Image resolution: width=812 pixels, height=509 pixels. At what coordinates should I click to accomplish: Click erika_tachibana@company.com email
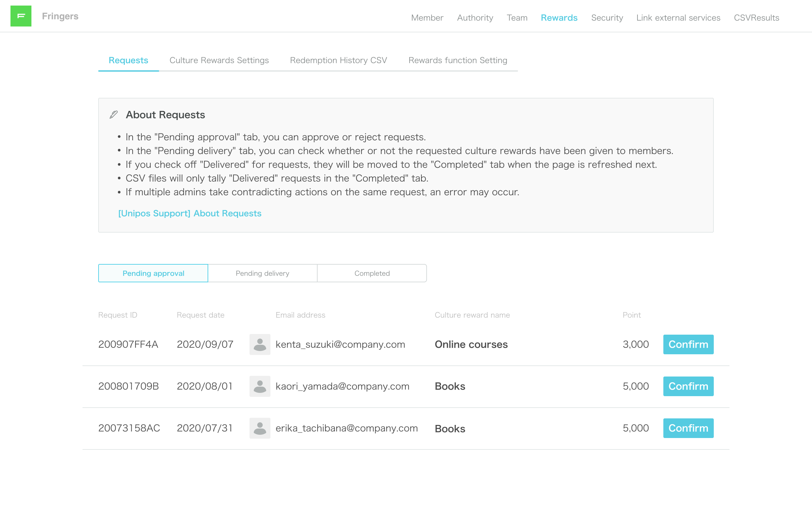(x=347, y=428)
